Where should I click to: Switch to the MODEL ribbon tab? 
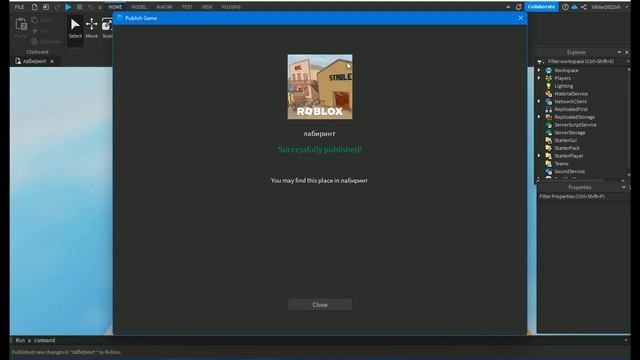point(139,7)
